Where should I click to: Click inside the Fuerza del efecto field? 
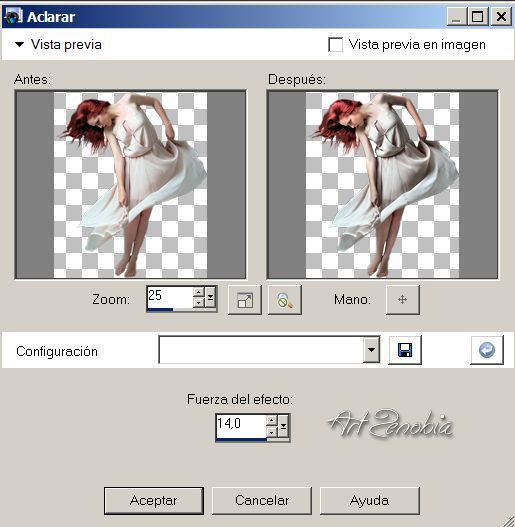coord(241,426)
